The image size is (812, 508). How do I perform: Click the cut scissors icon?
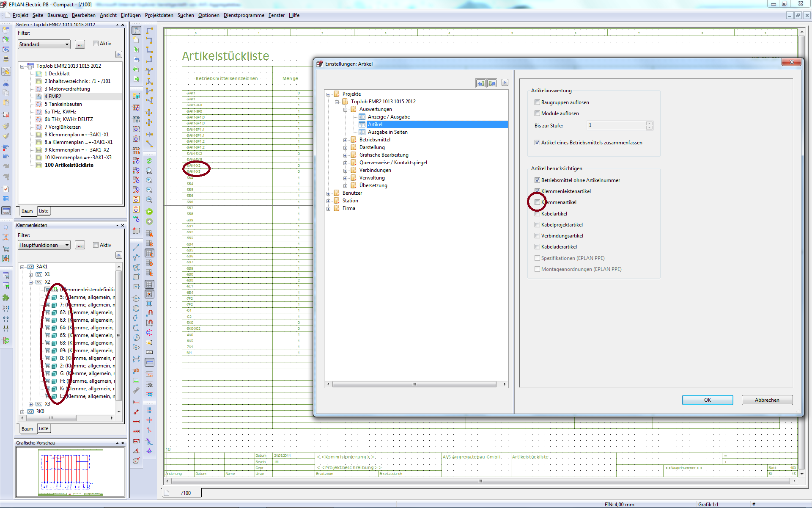[x=6, y=83]
